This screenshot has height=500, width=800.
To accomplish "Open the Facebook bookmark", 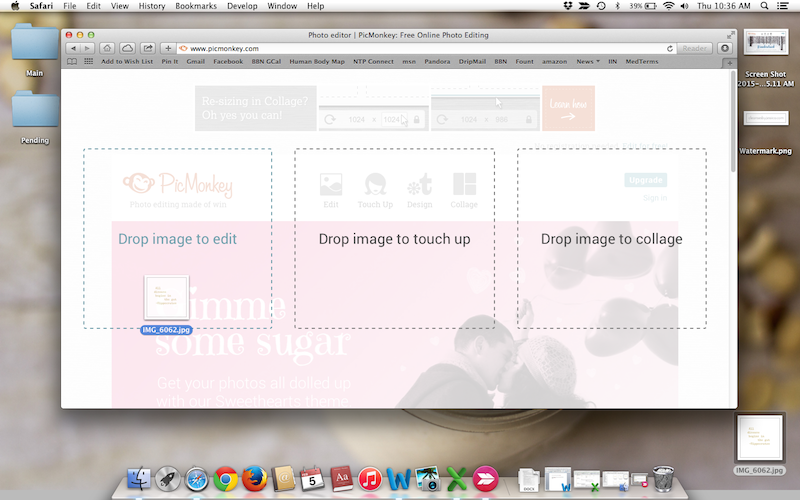I will coord(228,61).
